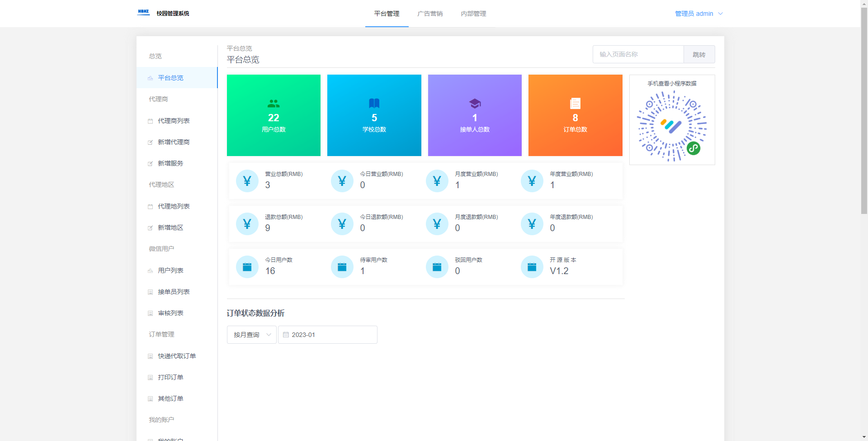
Task: Click the book icon on 学校总数 card
Action: (374, 104)
